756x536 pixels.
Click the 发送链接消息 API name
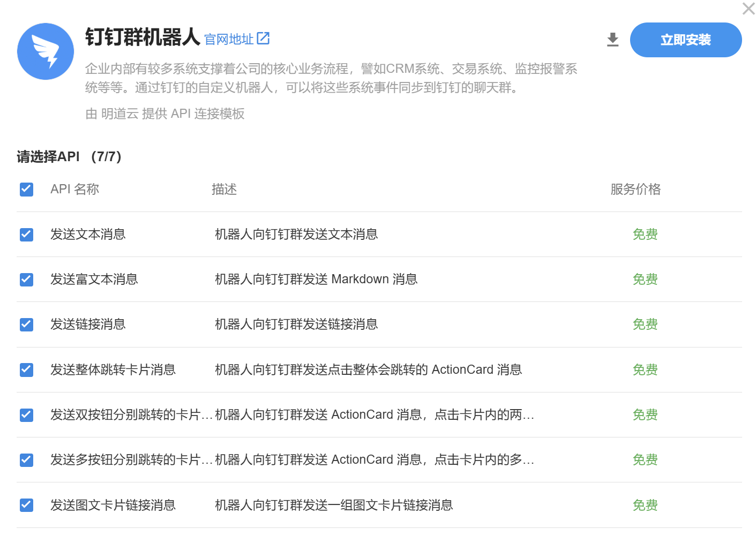[x=88, y=324]
